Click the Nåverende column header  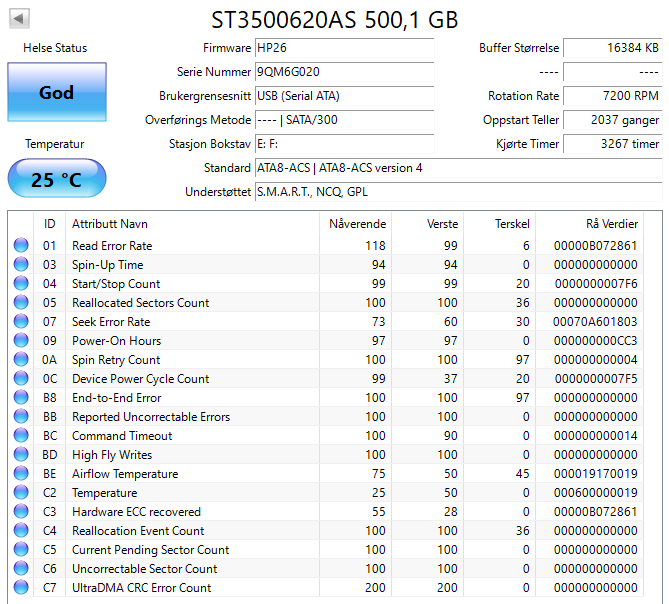(357, 224)
